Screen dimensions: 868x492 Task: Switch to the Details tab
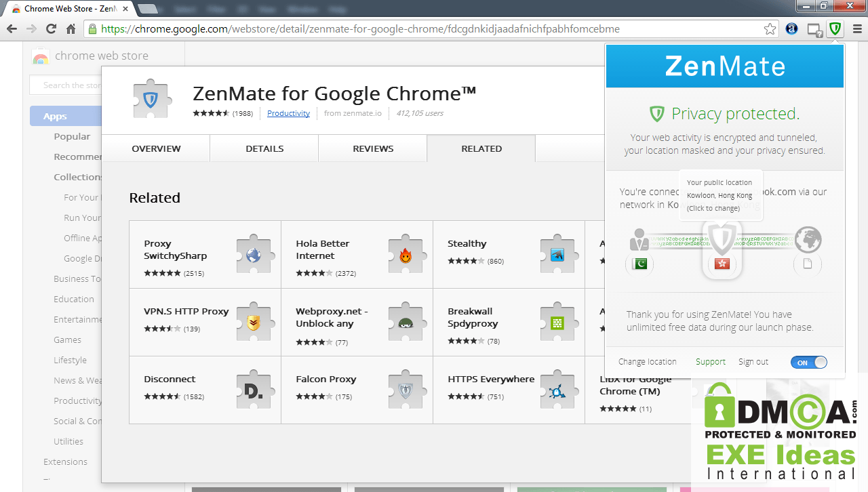264,148
